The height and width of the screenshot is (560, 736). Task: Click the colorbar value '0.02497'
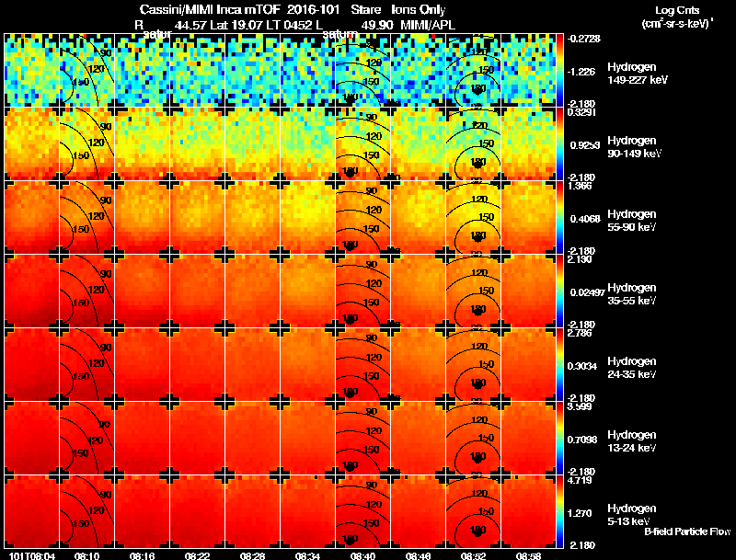coord(587,292)
